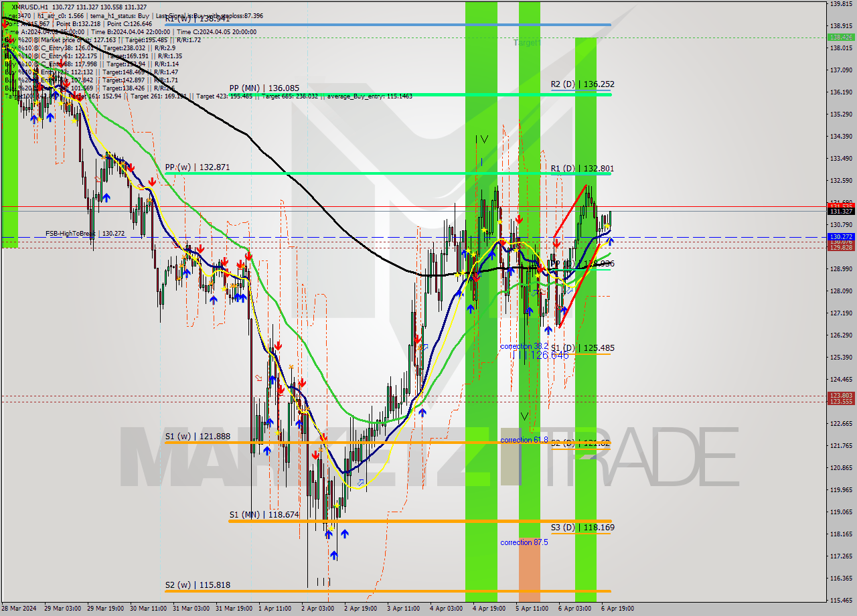857x616 pixels.
Task: Click the 137.090 price axis value
Action: pos(841,70)
